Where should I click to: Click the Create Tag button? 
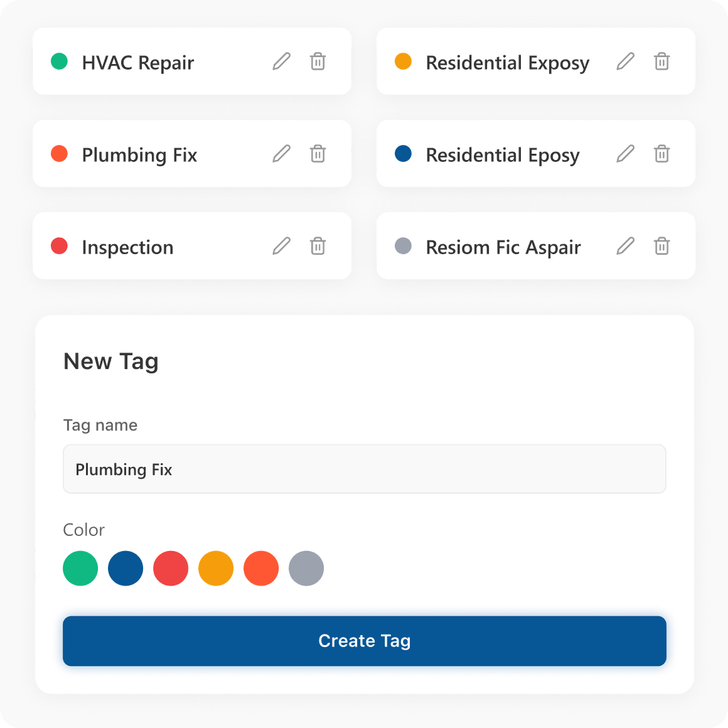coord(364,641)
